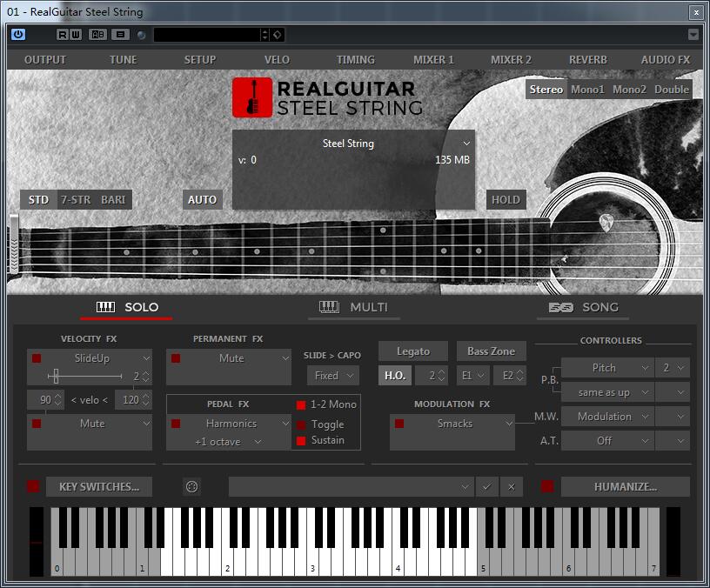Open the Fixed slide capo dropdown

tap(333, 376)
